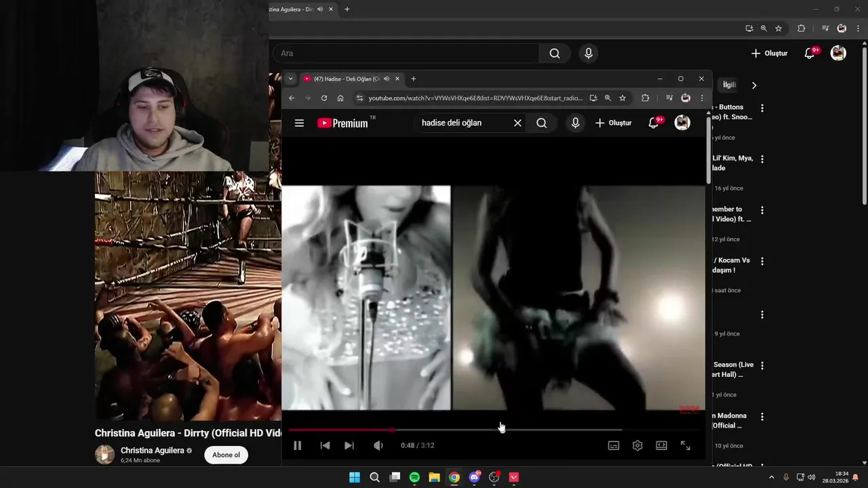Open Spotify from taskbar
The height and width of the screenshot is (488, 868).
click(x=414, y=477)
